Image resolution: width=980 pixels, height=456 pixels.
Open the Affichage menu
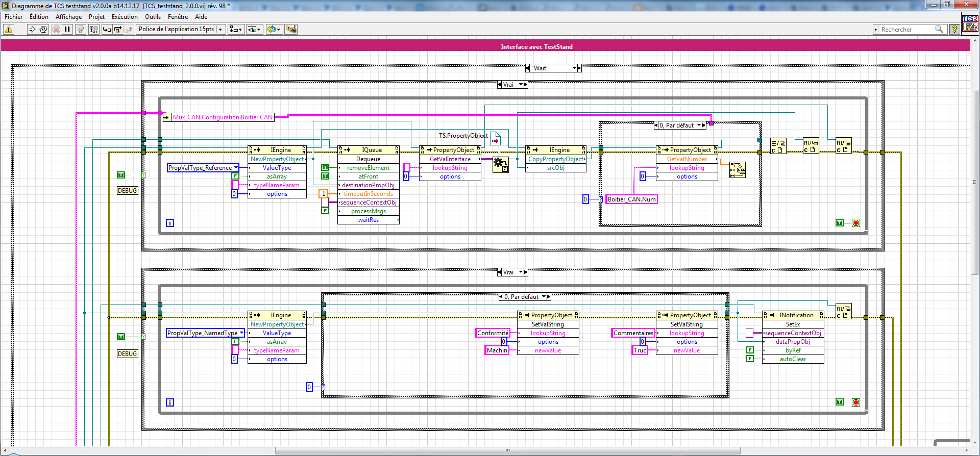click(68, 17)
